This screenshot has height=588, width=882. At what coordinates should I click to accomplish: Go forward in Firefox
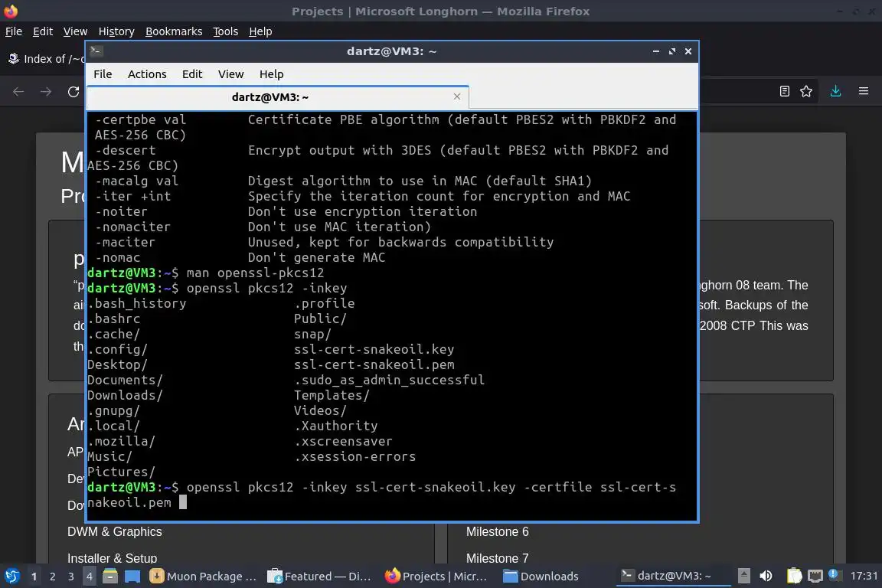click(x=46, y=92)
